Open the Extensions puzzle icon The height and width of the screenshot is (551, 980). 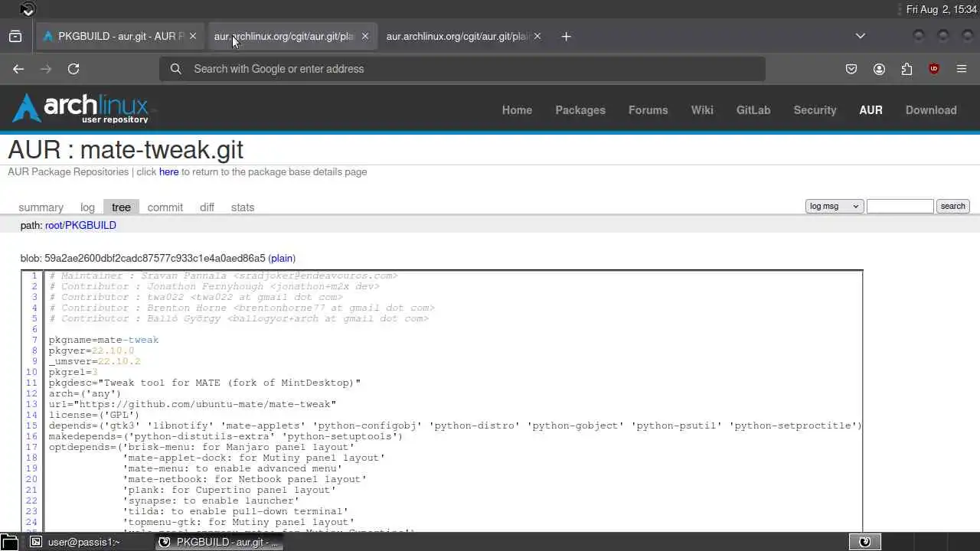click(x=906, y=69)
